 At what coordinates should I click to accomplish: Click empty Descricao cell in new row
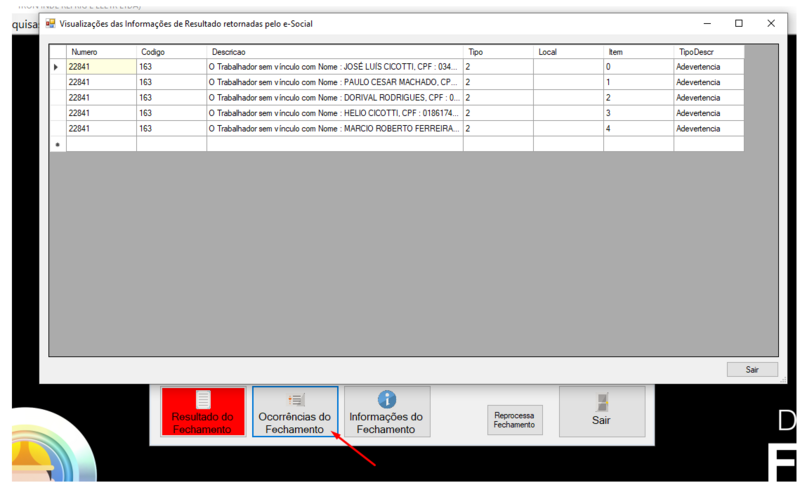coord(335,144)
